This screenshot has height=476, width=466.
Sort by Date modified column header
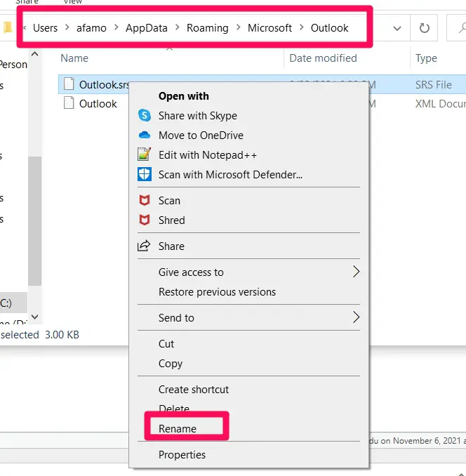[x=323, y=58]
